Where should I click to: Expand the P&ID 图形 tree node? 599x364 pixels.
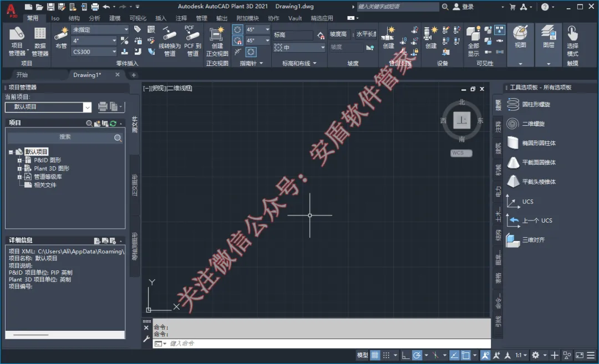pyautogui.click(x=19, y=160)
